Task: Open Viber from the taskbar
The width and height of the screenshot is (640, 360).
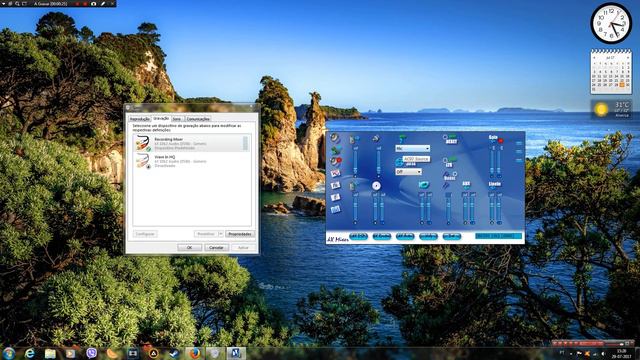Action: [91, 353]
